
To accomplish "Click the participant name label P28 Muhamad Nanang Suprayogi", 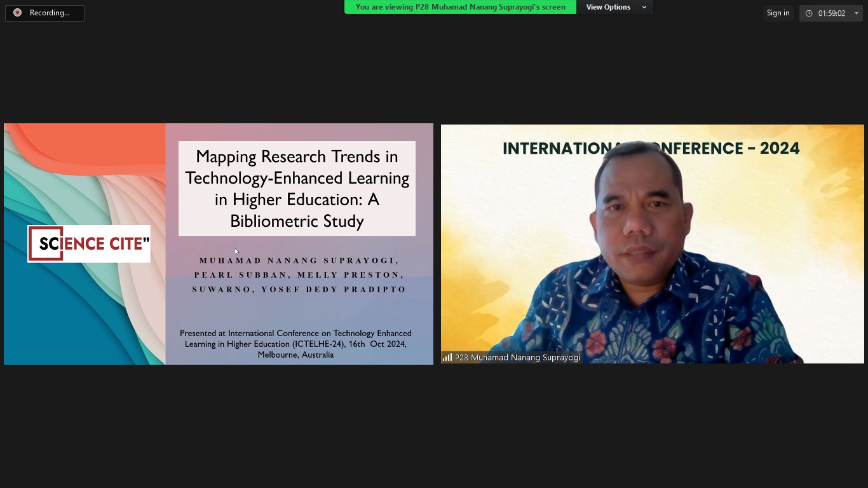I will click(x=517, y=358).
